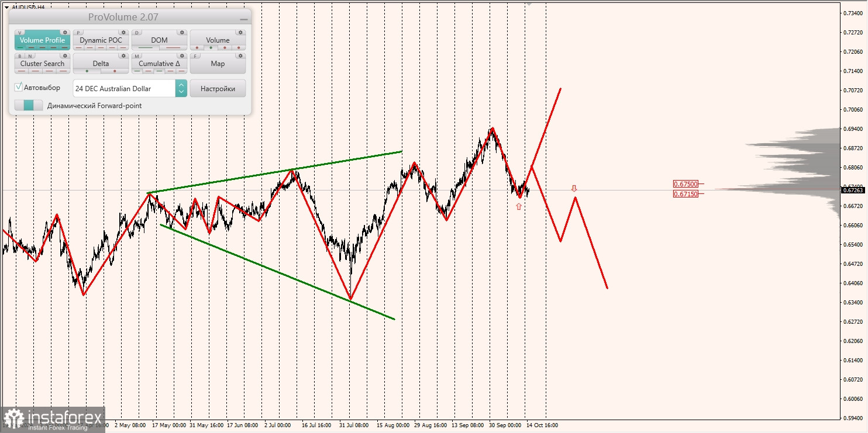The width and height of the screenshot is (868, 433).
Task: Click the 16 Jul 16:00 time label
Action: pyautogui.click(x=316, y=425)
